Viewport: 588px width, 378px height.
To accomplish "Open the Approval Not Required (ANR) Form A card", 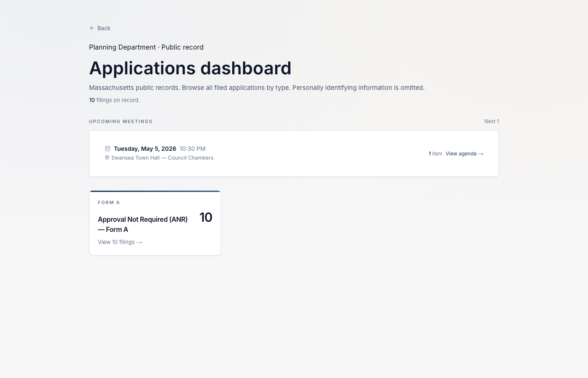I will (155, 223).
